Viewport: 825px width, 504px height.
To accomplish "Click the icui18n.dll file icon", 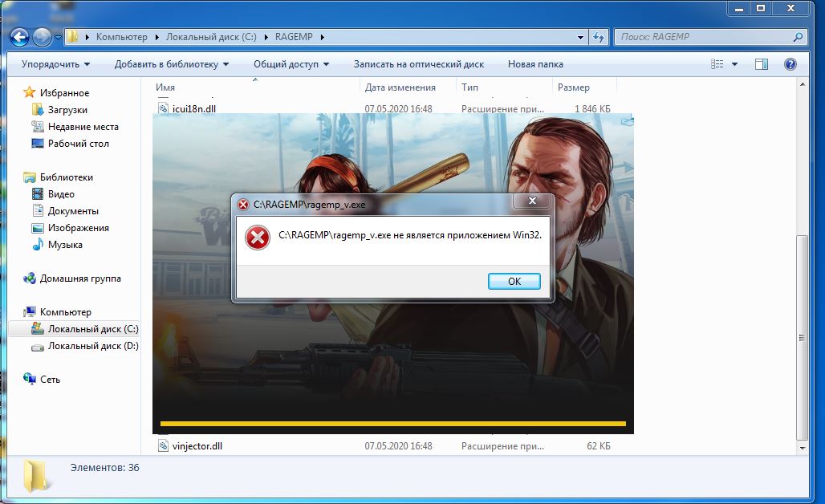I will 164,109.
